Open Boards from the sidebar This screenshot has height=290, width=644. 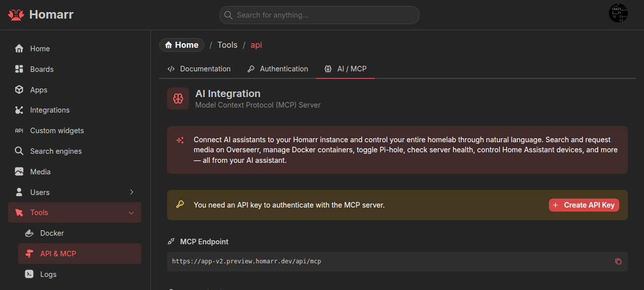pos(74,69)
